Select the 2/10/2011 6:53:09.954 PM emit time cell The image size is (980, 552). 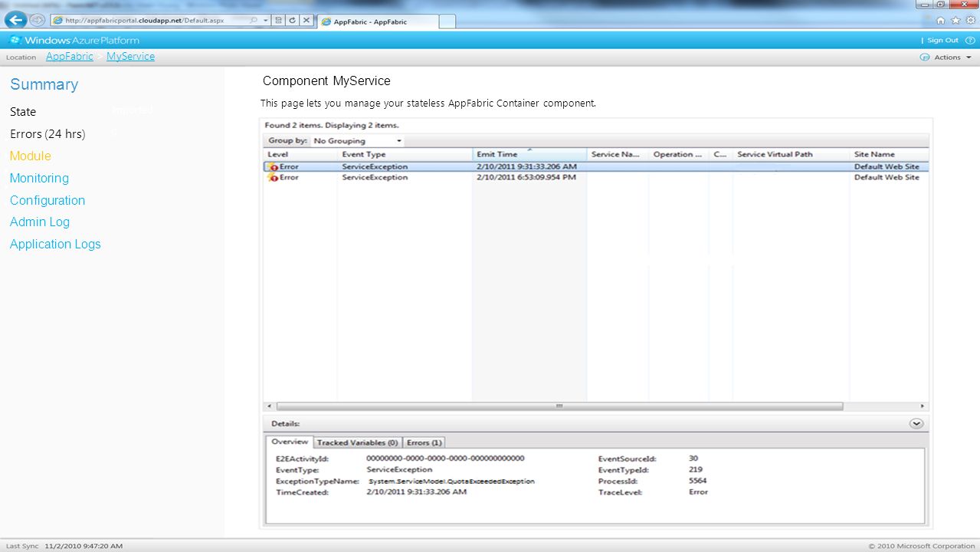click(x=526, y=177)
